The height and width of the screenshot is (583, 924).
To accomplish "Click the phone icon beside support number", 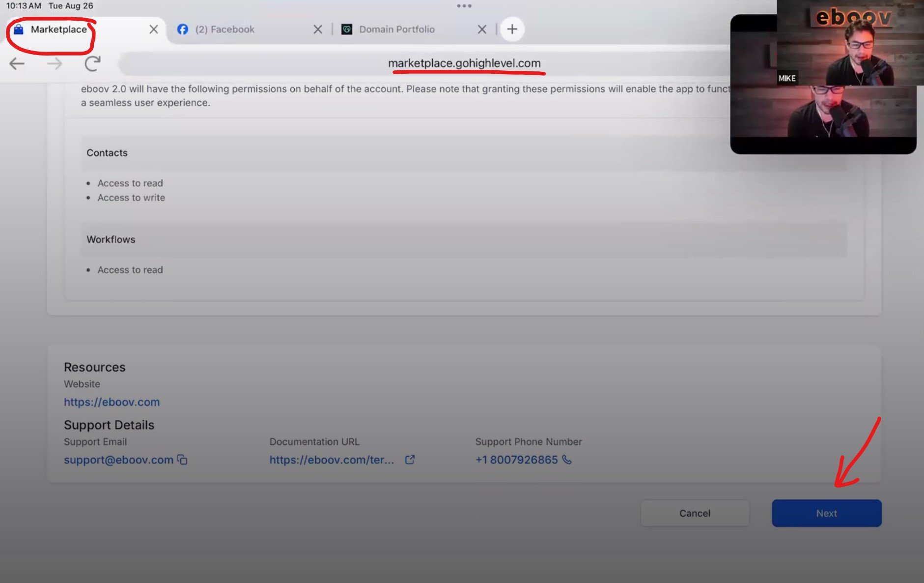I will click(x=567, y=460).
